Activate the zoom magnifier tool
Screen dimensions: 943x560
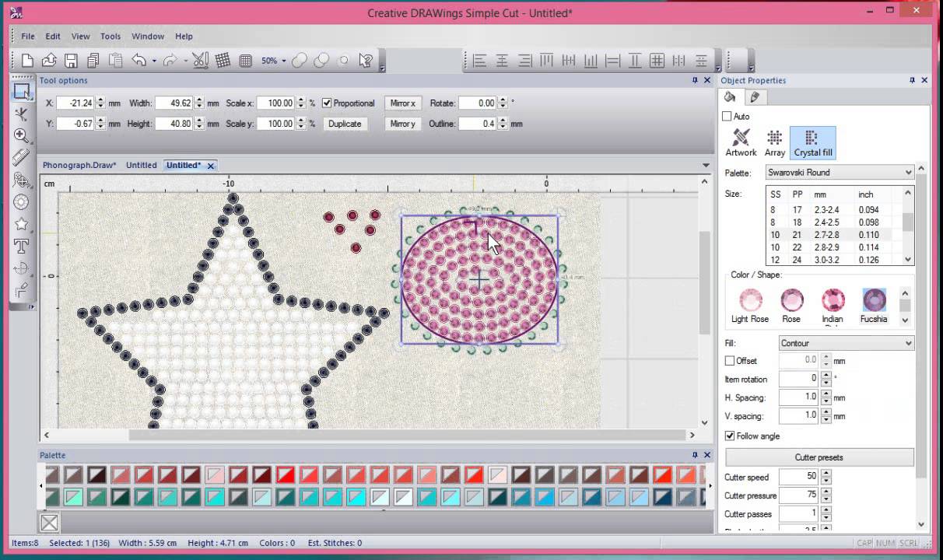[x=21, y=135]
